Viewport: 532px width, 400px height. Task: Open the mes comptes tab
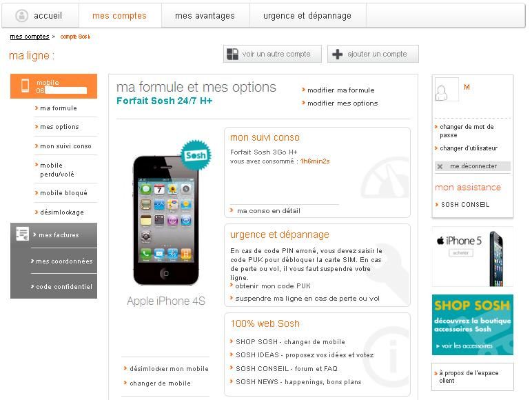point(119,16)
